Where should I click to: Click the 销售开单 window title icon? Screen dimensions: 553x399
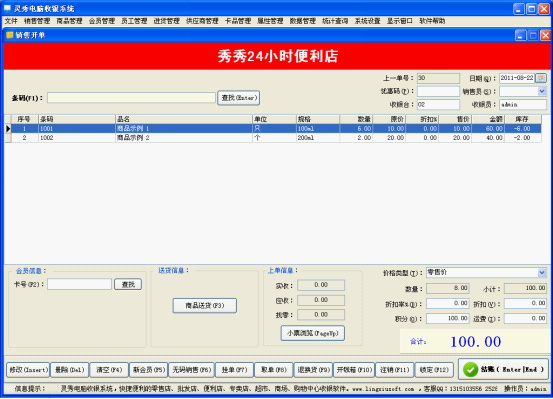10,35
